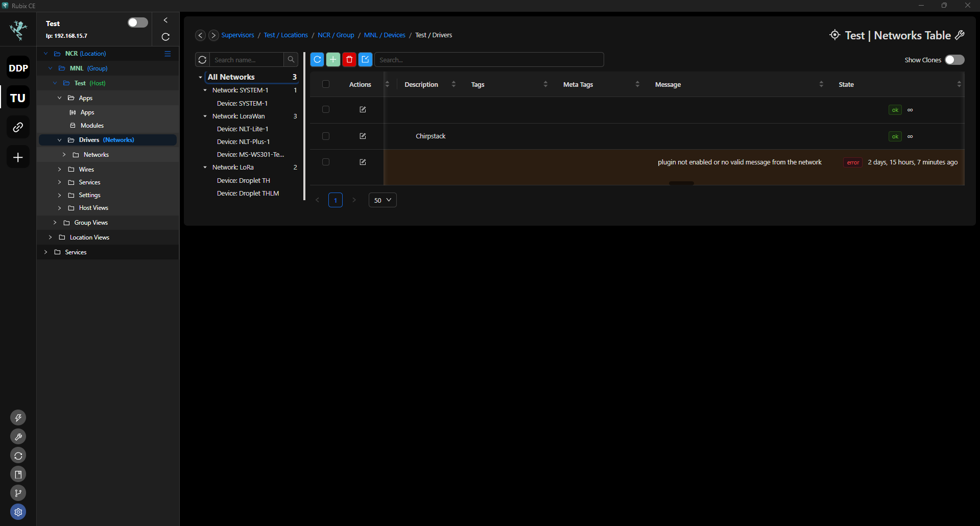Screen dimensions: 980x526
Task: Sort by State column
Action: pos(959,84)
